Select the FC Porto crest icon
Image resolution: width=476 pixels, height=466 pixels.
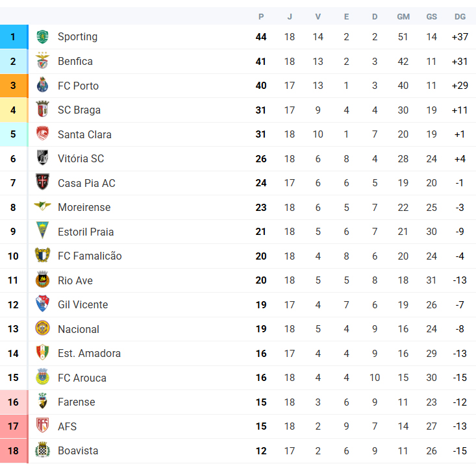(x=42, y=85)
